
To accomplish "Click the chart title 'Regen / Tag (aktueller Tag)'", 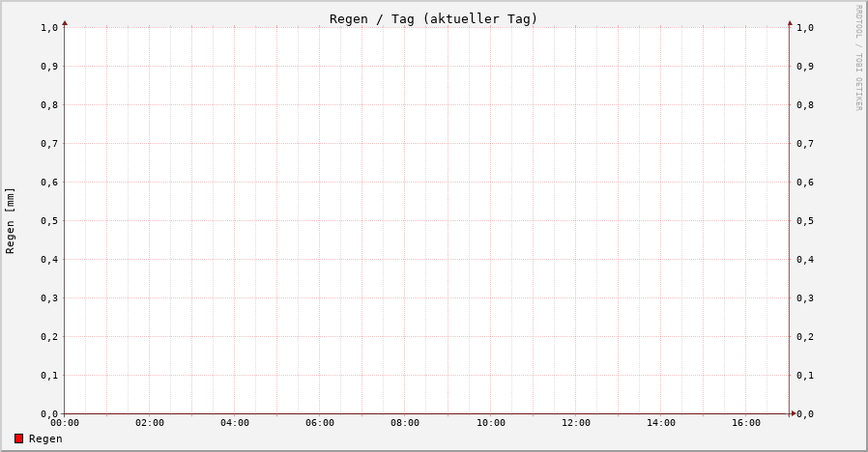I will (x=433, y=18).
